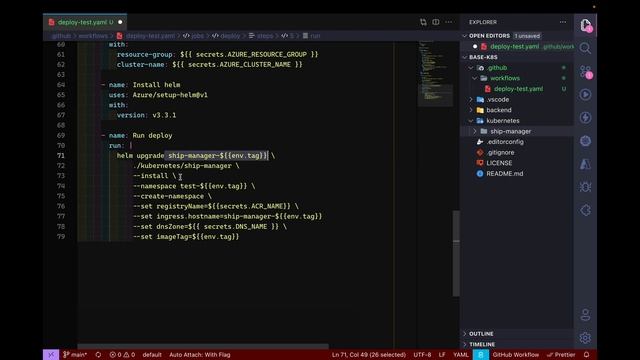Click line number 79 in the gutter
This screenshot has width=640, height=360.
coord(61,237)
